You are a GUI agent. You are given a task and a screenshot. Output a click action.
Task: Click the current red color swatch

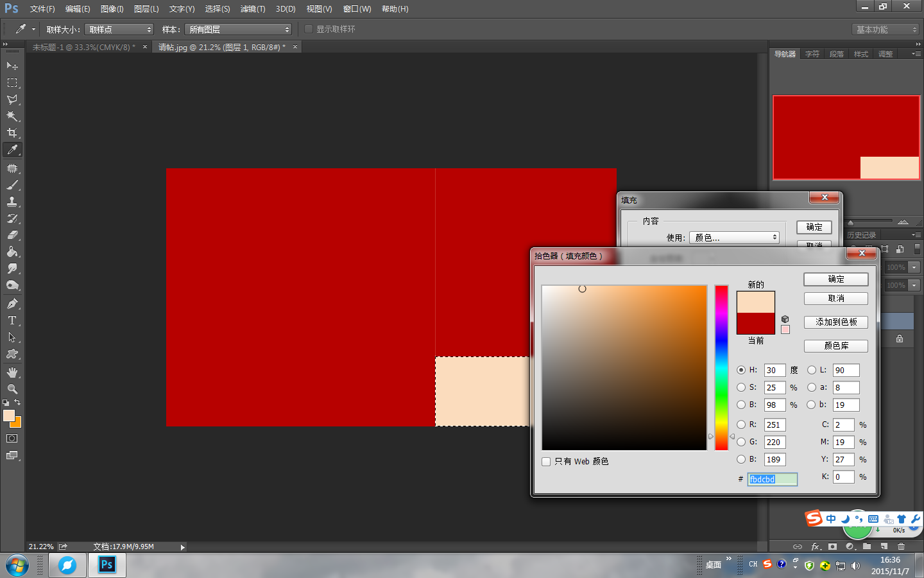pos(756,324)
